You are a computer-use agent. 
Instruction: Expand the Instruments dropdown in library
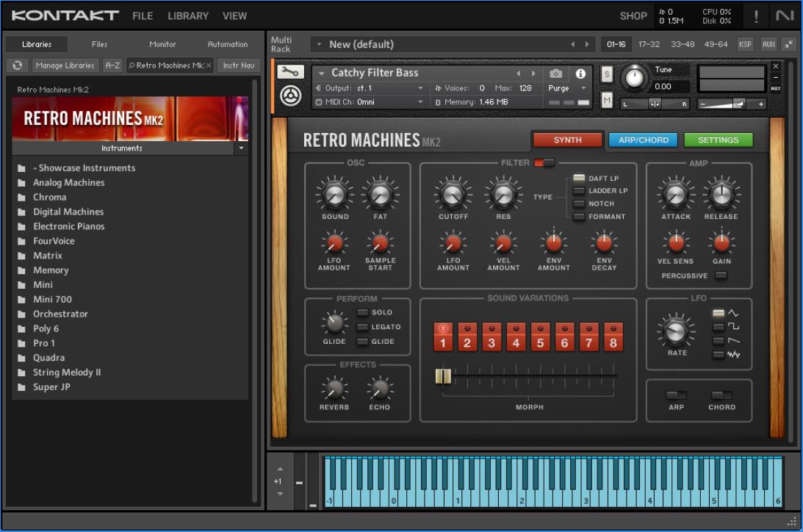click(x=241, y=148)
